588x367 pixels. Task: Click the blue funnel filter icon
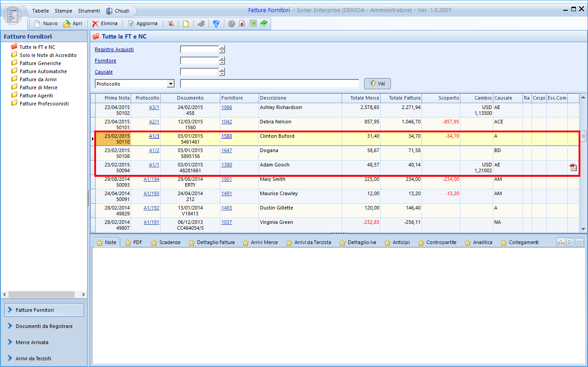coord(216,24)
